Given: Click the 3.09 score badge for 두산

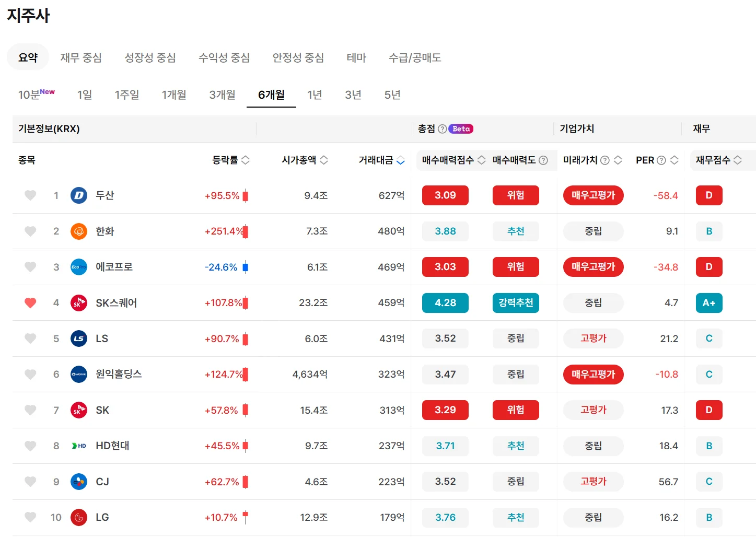Looking at the screenshot, I should point(445,195).
